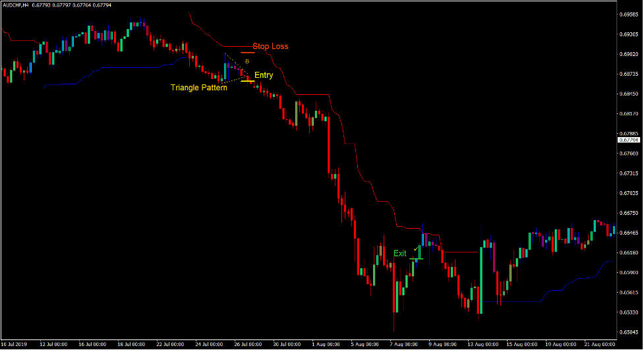
Task: Click price scale value 0.67035
Action: (x=629, y=193)
